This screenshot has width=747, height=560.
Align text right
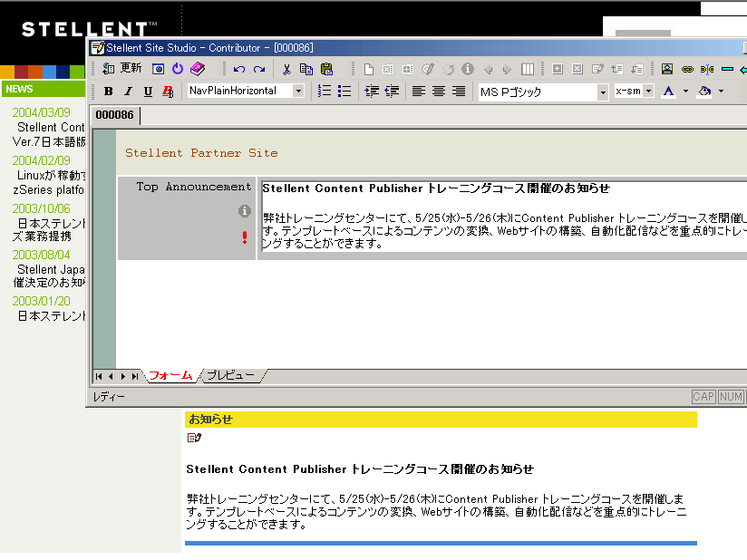click(459, 91)
